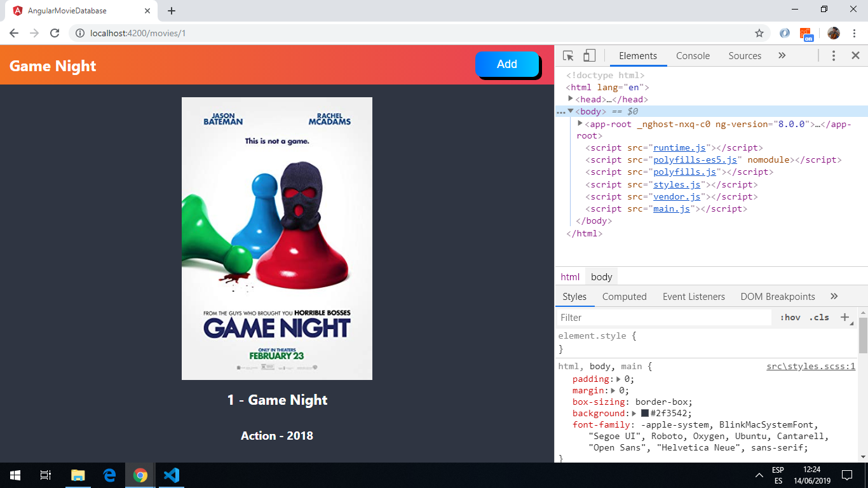The height and width of the screenshot is (488, 868).
Task: Open the styles.js script link
Action: pos(677,184)
